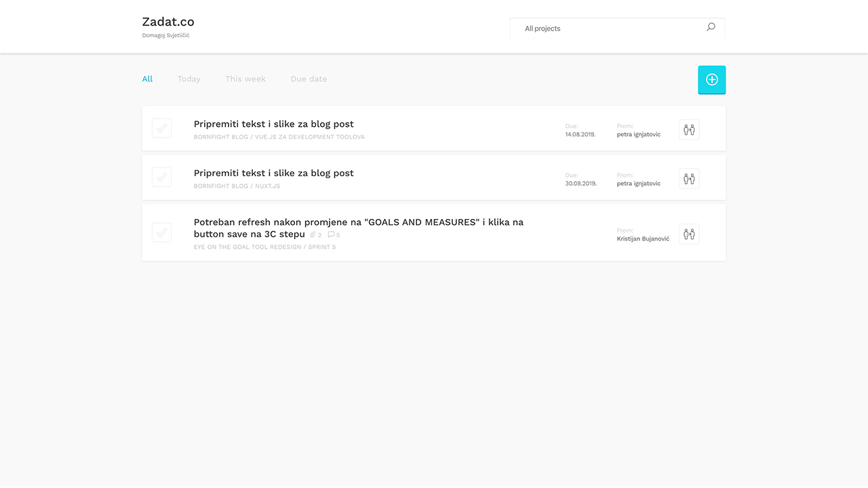This screenshot has width=868, height=488.
Task: Switch to the This week tab
Action: coord(245,79)
